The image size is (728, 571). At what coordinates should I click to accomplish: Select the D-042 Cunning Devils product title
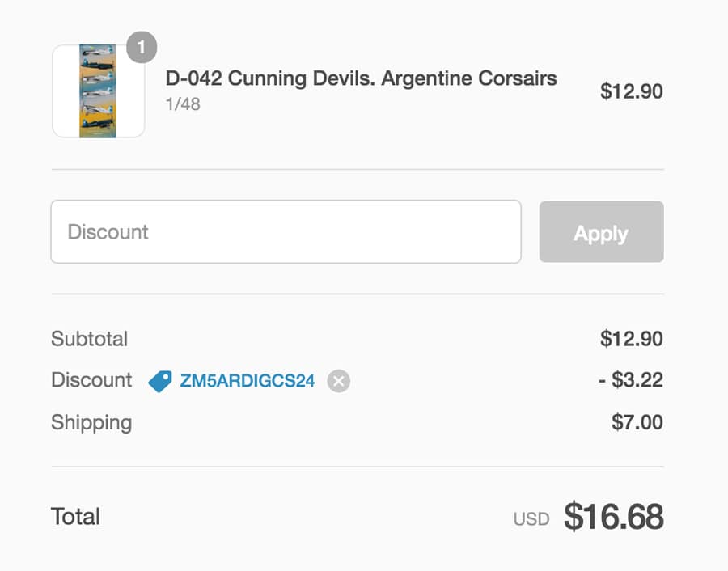[x=362, y=78]
